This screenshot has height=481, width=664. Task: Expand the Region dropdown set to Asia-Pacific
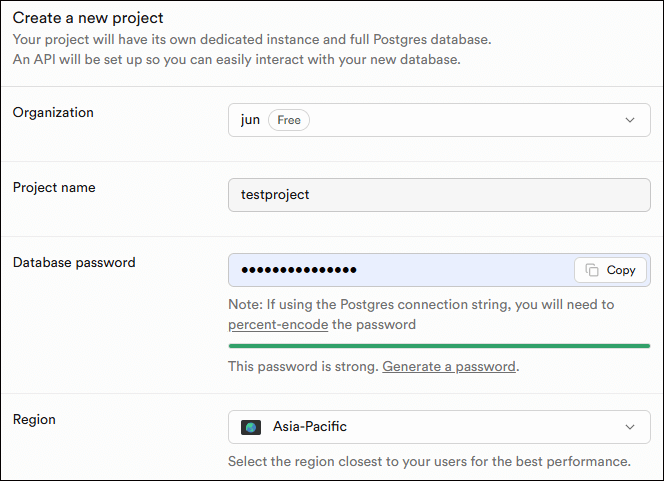pyautogui.click(x=439, y=427)
